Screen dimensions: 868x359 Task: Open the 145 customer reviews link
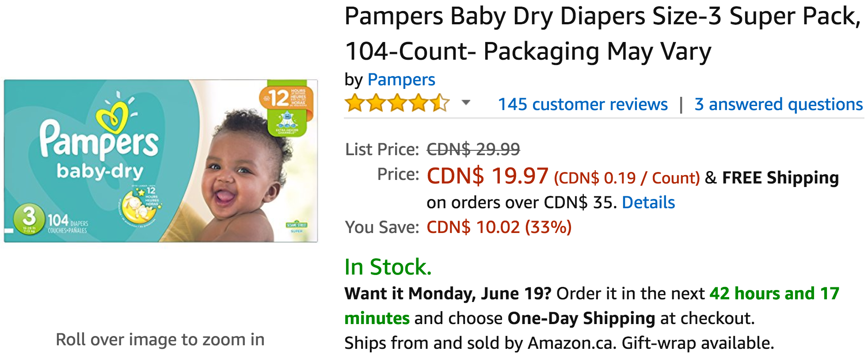tap(582, 104)
